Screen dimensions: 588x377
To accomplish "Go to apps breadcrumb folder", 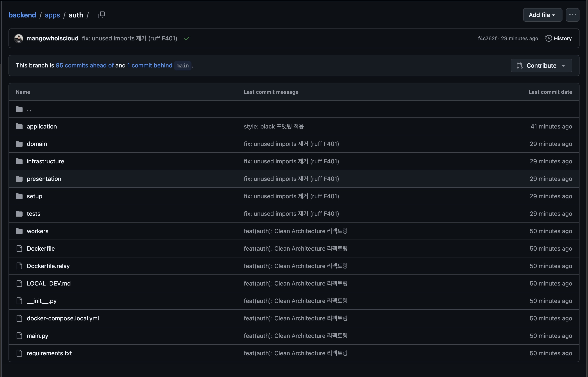I will coord(52,15).
